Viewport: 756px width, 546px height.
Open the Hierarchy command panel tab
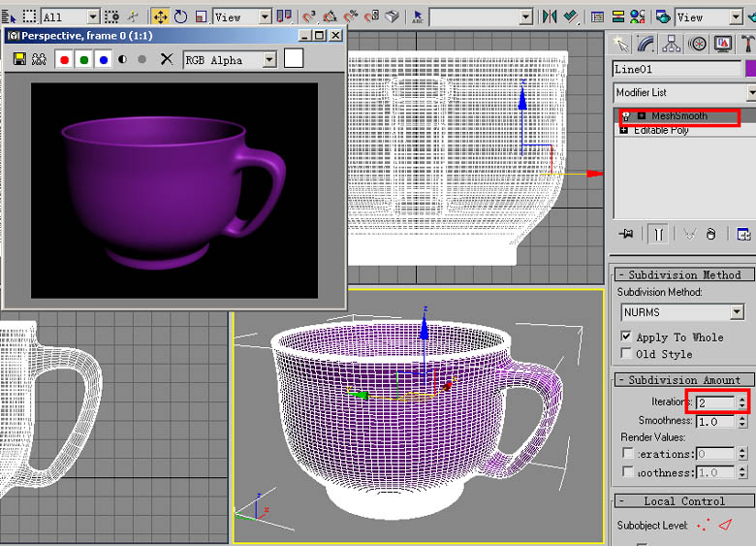tap(672, 44)
